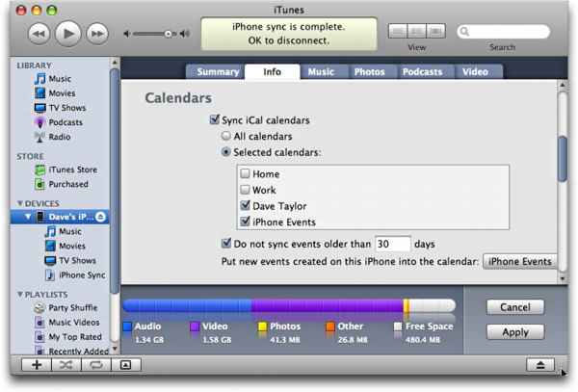The image size is (578, 392).
Task: Toggle Do not sync events older than
Action: (226, 243)
